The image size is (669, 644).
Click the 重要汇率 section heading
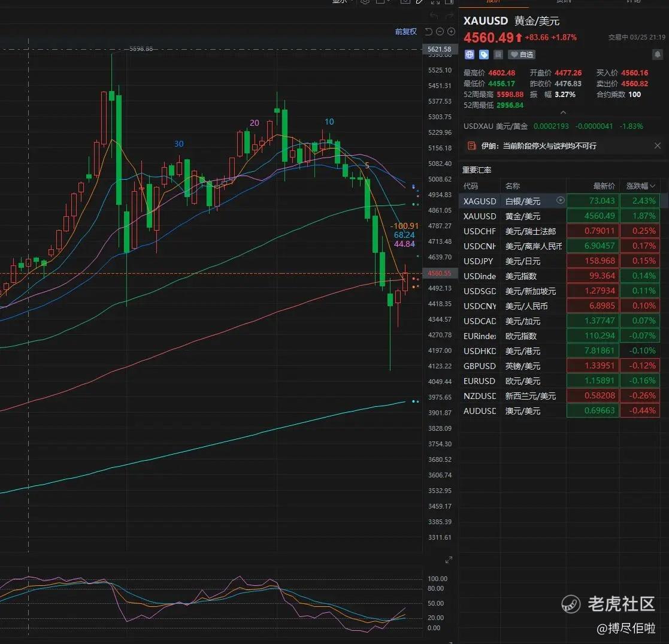point(477,170)
